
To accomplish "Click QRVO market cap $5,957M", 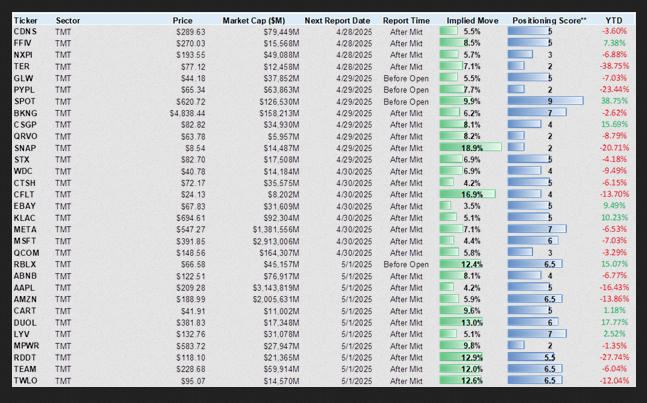I will pos(283,137).
